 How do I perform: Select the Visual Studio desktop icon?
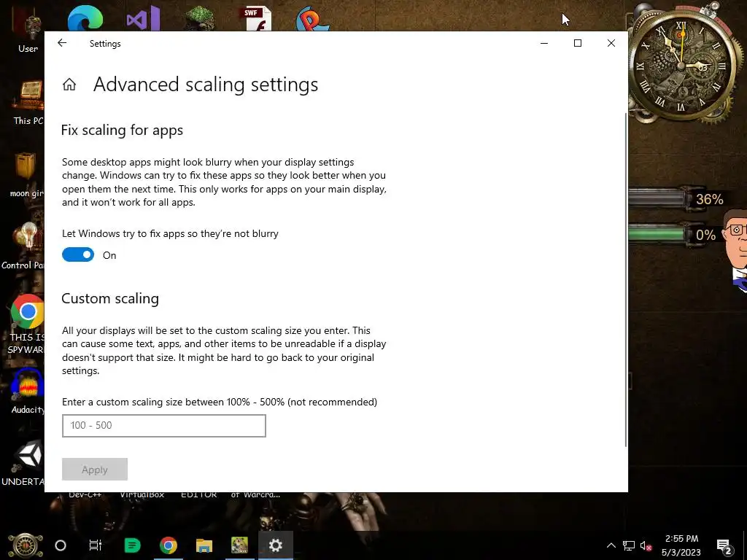tap(143, 18)
